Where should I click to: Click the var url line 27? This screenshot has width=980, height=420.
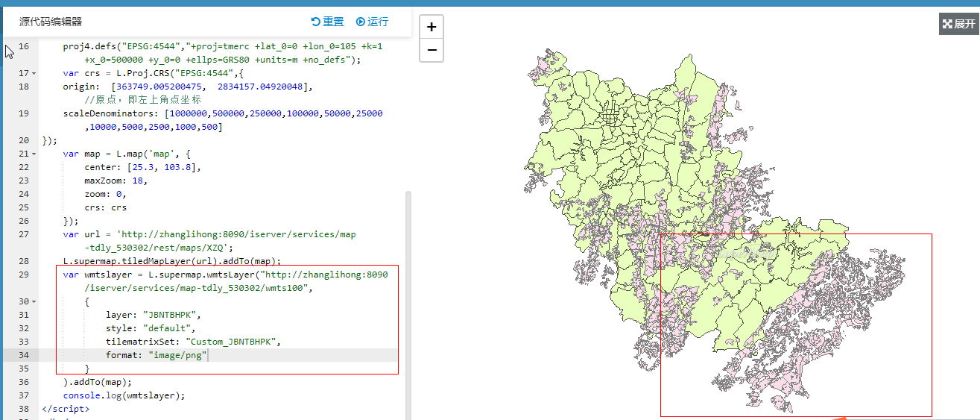(209, 241)
